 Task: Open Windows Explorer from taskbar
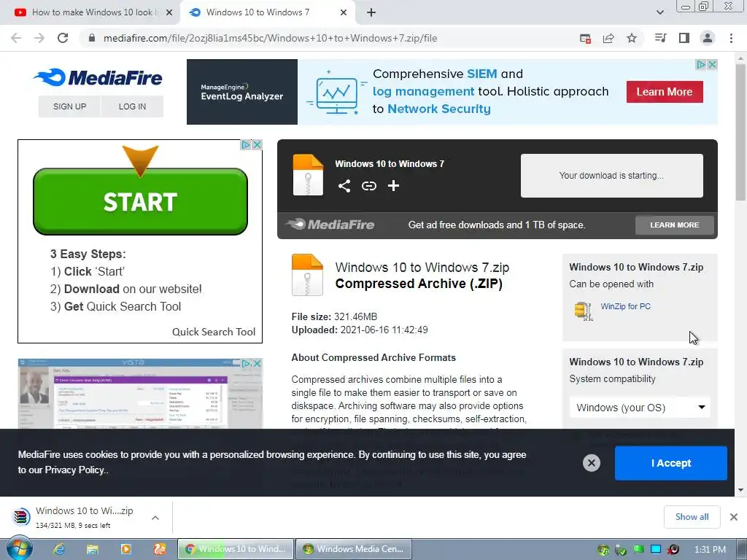coord(93,549)
